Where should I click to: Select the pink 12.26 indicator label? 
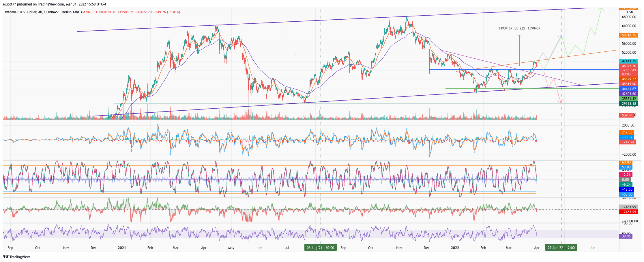click(626, 175)
